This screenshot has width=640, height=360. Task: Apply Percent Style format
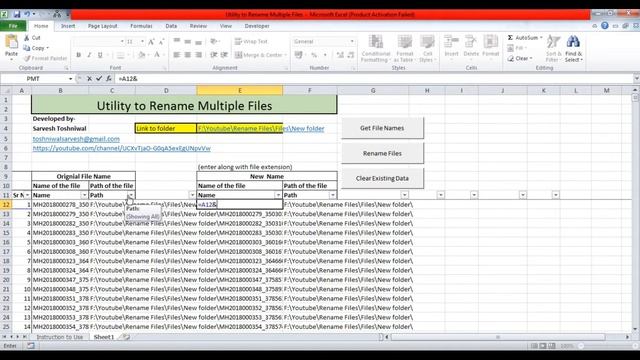314,55
